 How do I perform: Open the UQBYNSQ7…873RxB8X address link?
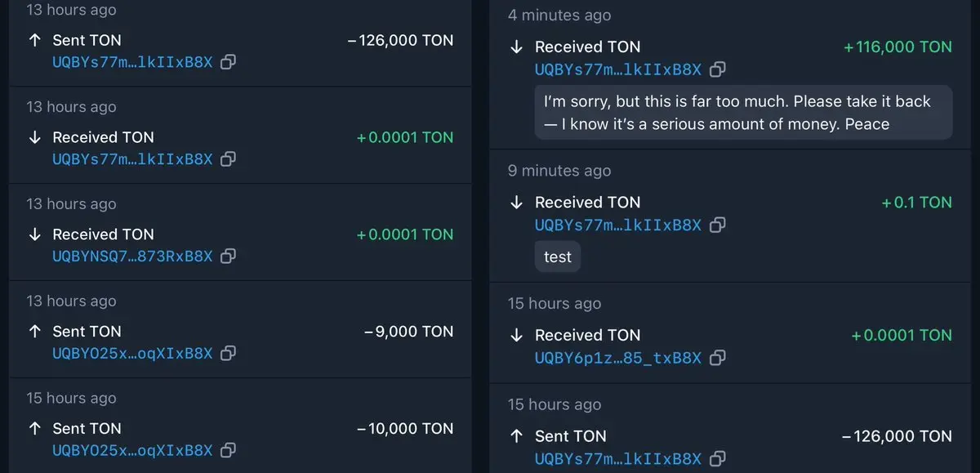coord(132,256)
